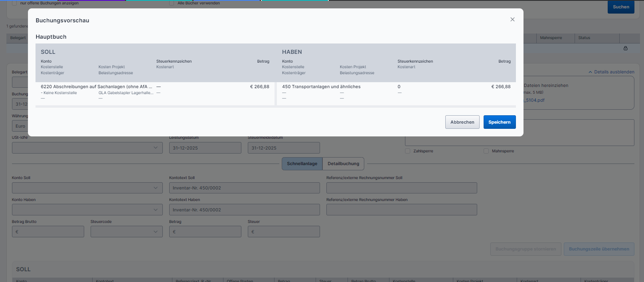The width and height of the screenshot is (644, 282).
Task: Switch to the Schnellanlage tab
Action: (302, 164)
